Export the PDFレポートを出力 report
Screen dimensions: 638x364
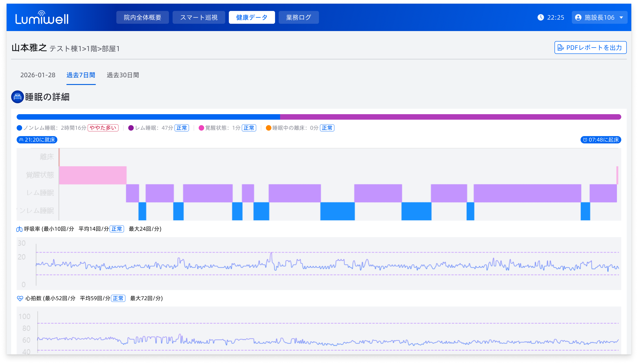pos(590,47)
